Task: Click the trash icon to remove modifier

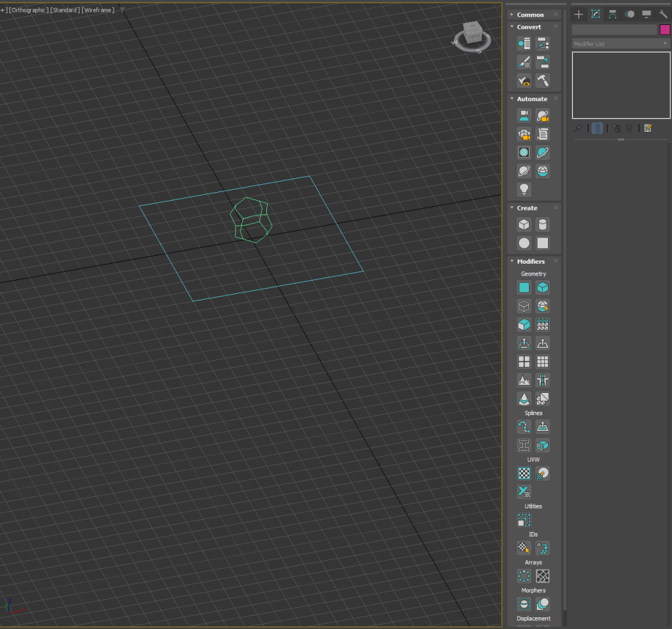Action: [x=629, y=129]
